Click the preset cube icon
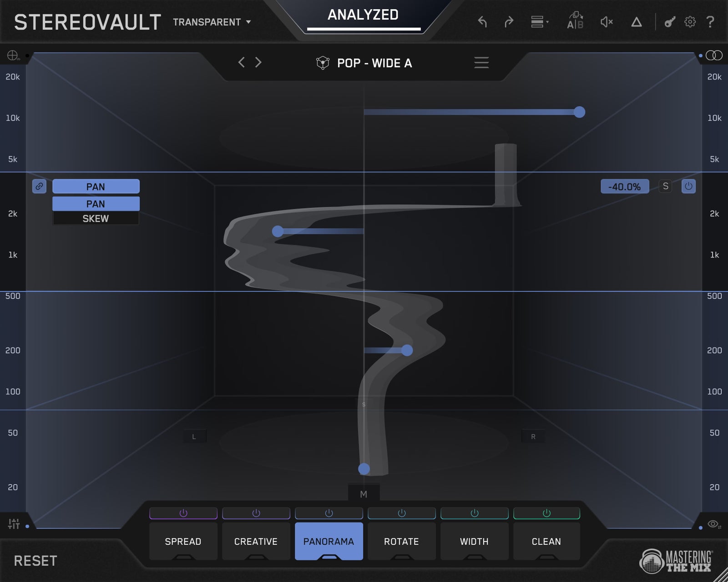The image size is (728, 582). click(x=323, y=63)
